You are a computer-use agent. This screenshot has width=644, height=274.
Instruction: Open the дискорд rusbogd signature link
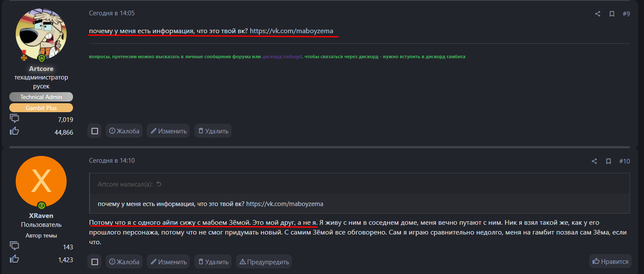coord(282,56)
